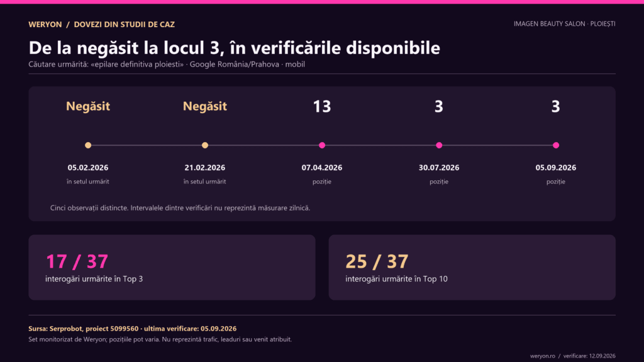The image size is (644, 362).
Task: Select the timeline dot for 30.07.2026
Action: (439, 145)
